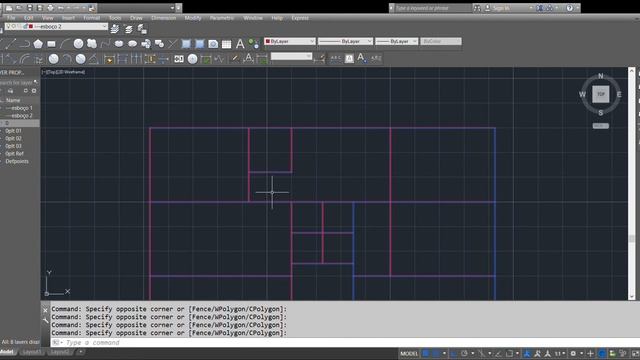Click the Name column header in layers
The width and height of the screenshot is (640, 360).
[x=13, y=100]
